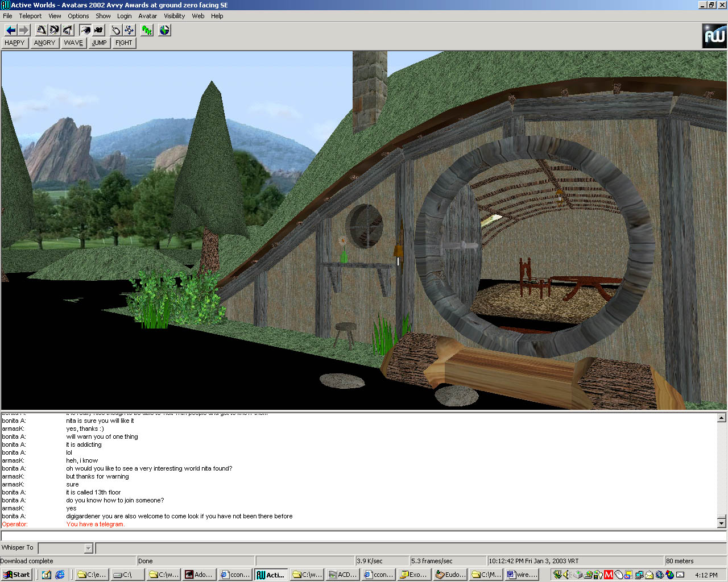Click the Active Worlds logo icon

[714, 36]
